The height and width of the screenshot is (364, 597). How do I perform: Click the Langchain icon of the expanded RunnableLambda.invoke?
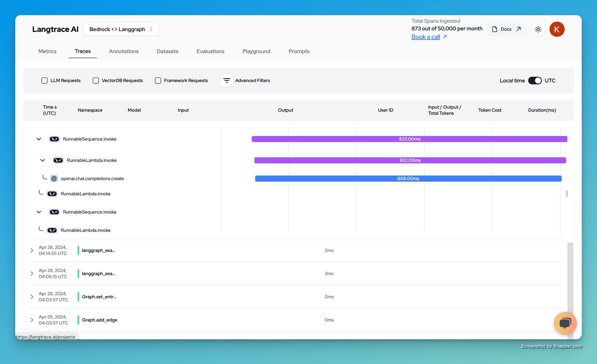(x=58, y=160)
